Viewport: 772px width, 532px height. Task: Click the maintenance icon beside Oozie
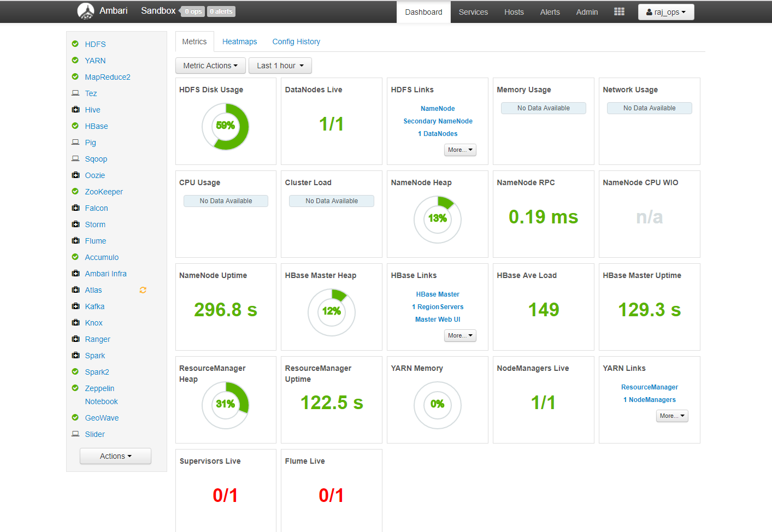click(x=75, y=175)
